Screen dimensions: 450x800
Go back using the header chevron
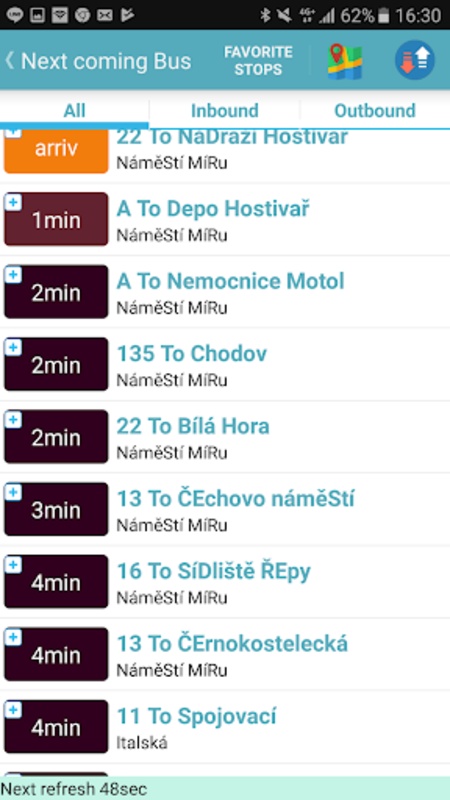[x=9, y=60]
